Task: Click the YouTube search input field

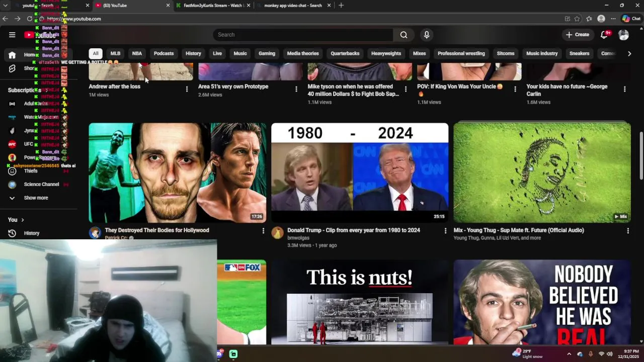Action: pyautogui.click(x=303, y=35)
